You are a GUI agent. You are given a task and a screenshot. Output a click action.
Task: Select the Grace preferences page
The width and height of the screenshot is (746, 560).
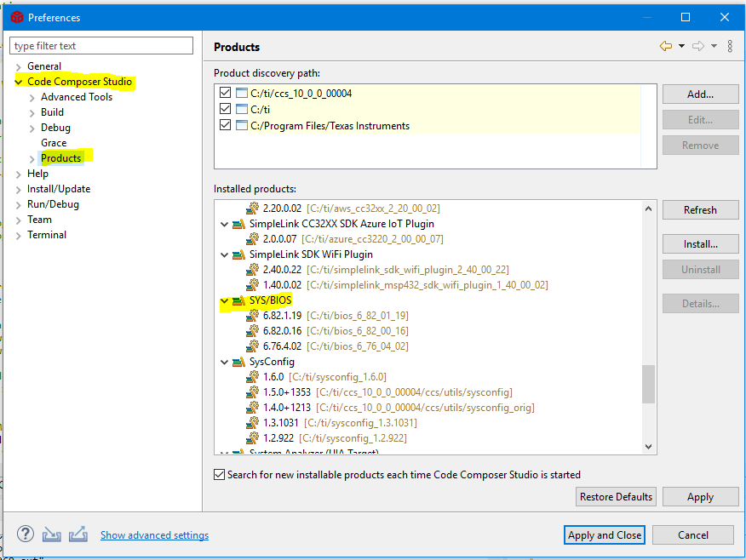[x=54, y=143]
